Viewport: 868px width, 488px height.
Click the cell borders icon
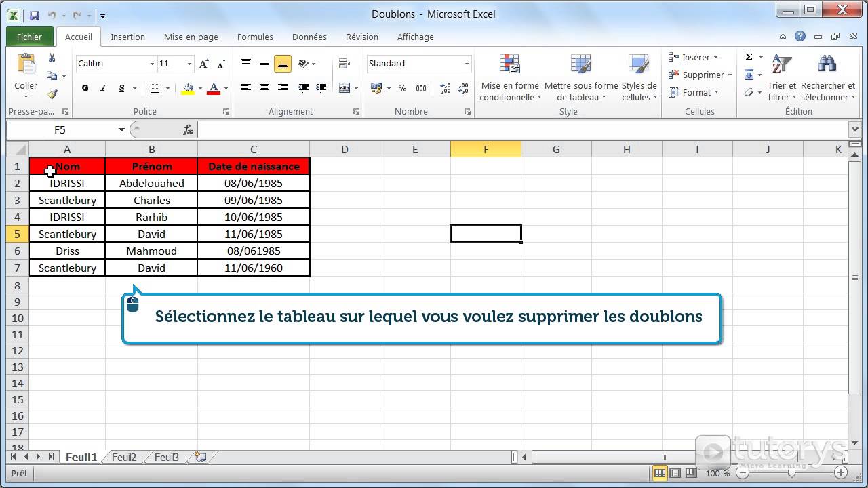pos(155,88)
